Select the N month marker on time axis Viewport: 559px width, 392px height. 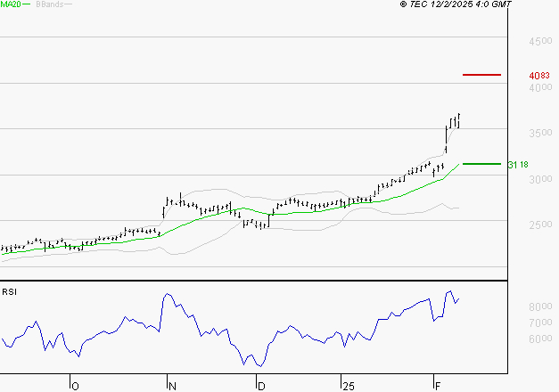[x=172, y=386]
